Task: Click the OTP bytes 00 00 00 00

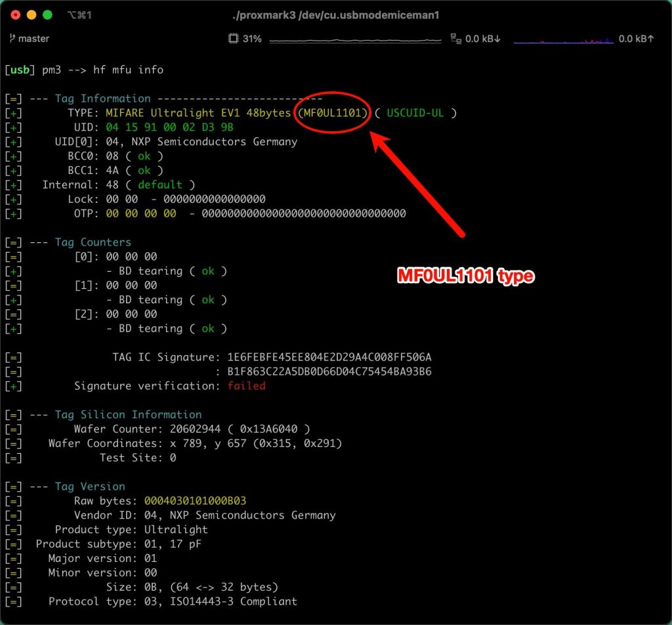Action: (x=141, y=213)
